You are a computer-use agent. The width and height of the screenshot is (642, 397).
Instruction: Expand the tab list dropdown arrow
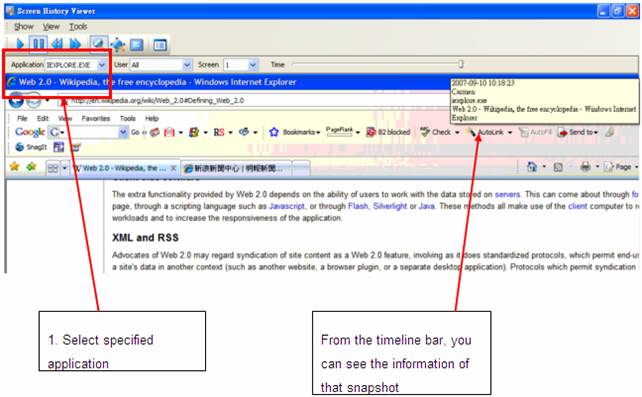[64, 168]
